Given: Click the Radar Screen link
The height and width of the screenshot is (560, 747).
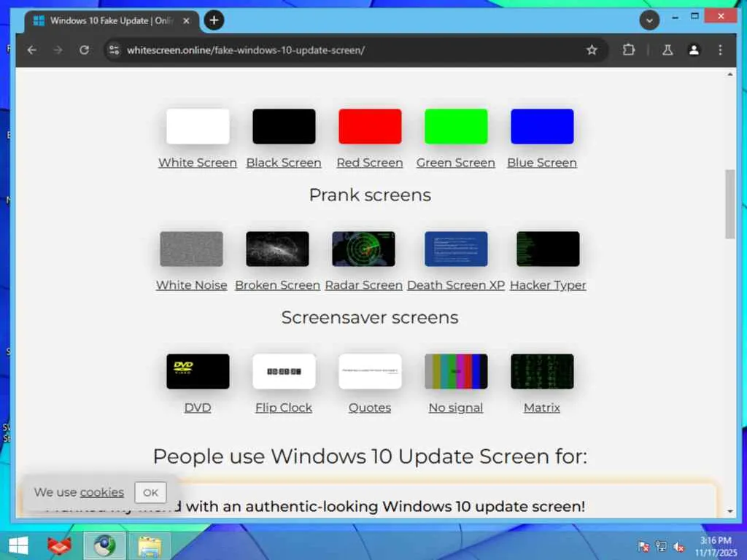Looking at the screenshot, I should coord(364,285).
